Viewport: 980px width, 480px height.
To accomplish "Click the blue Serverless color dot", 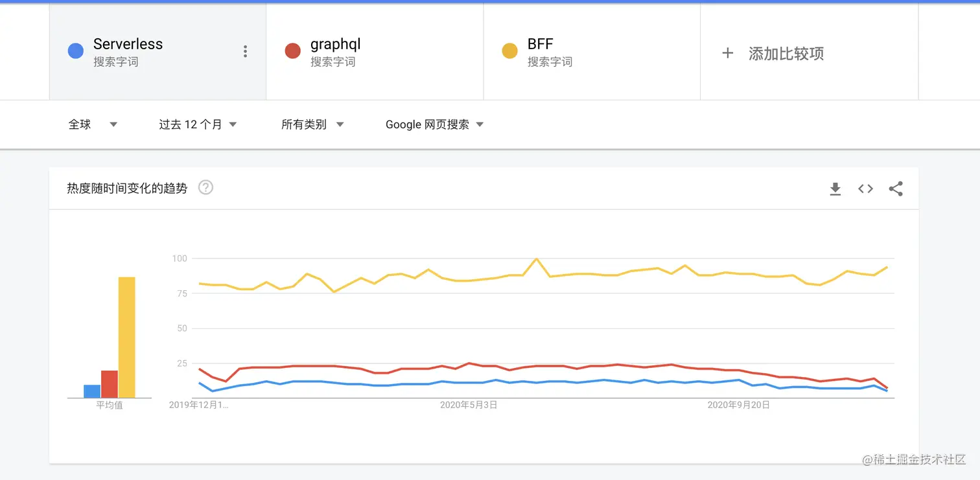I will point(76,51).
